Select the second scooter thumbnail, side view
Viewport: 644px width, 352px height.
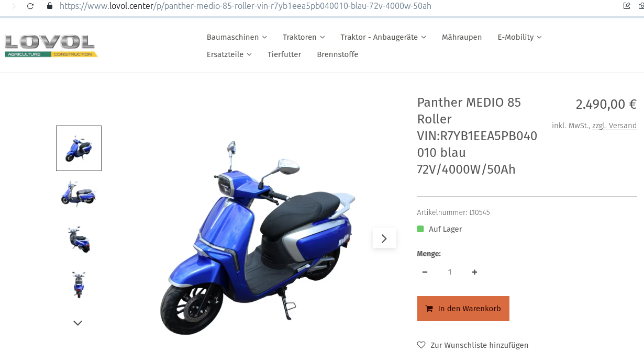click(x=79, y=194)
